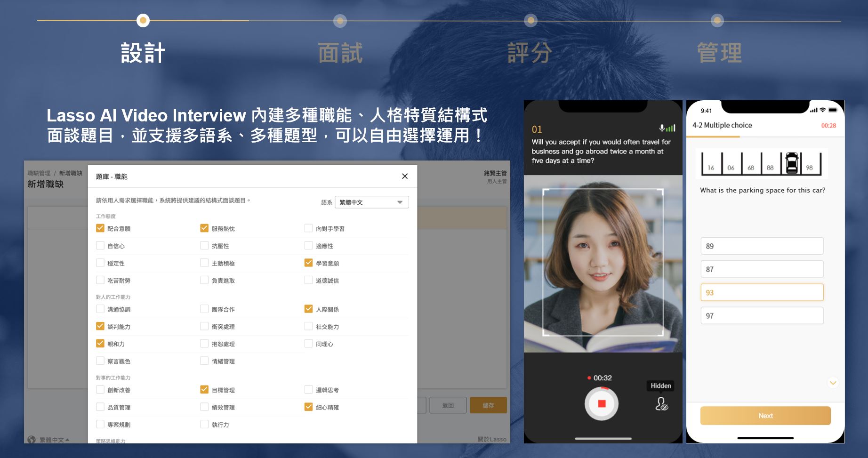This screenshot has width=868, height=458.
Task: Click the 00:32 recording time
Action: [x=603, y=378]
